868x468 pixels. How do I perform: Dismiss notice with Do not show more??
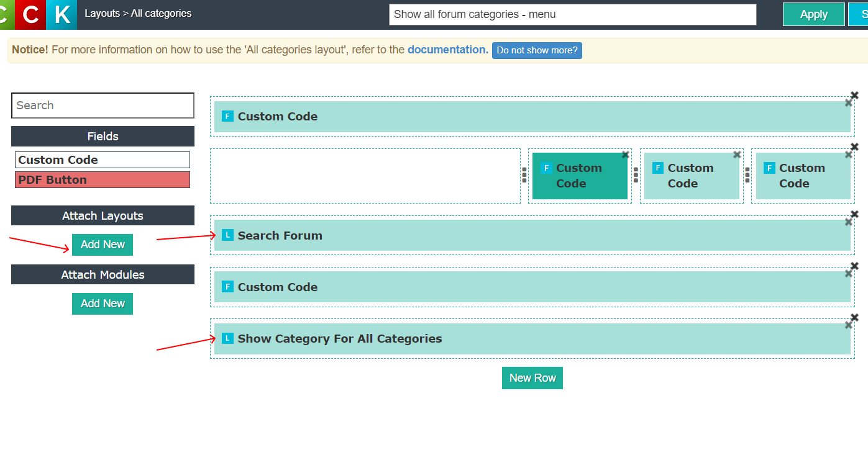pos(537,50)
